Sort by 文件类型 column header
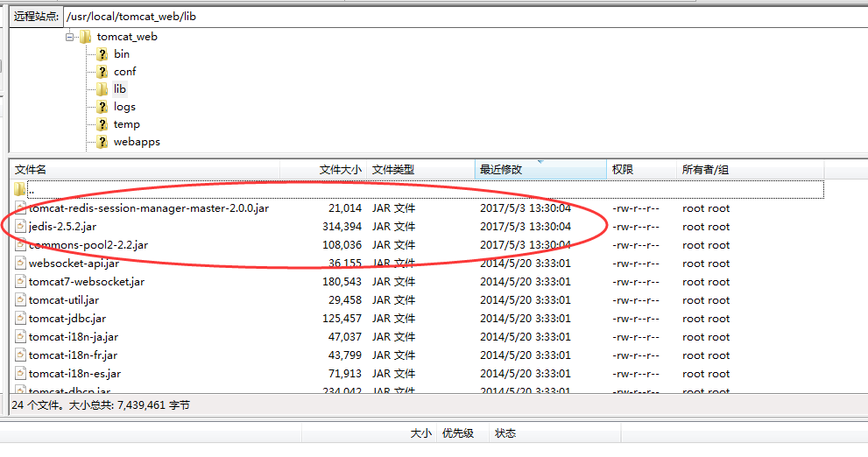The width and height of the screenshot is (868, 457). click(x=420, y=170)
